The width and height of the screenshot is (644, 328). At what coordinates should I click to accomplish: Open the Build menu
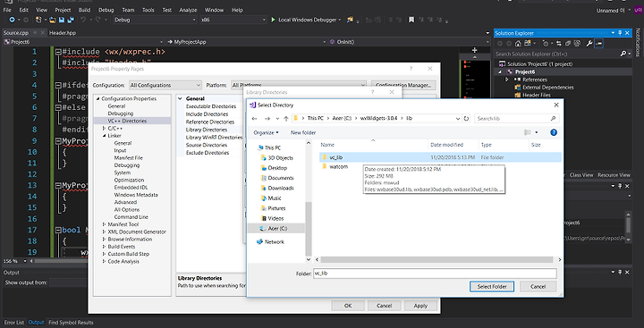(84, 10)
